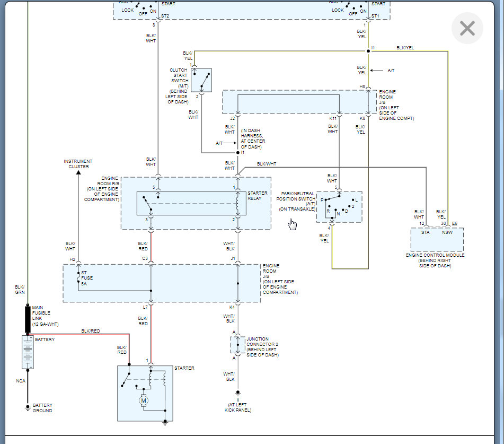Click the ST2 ignition switch terminal

click(165, 16)
